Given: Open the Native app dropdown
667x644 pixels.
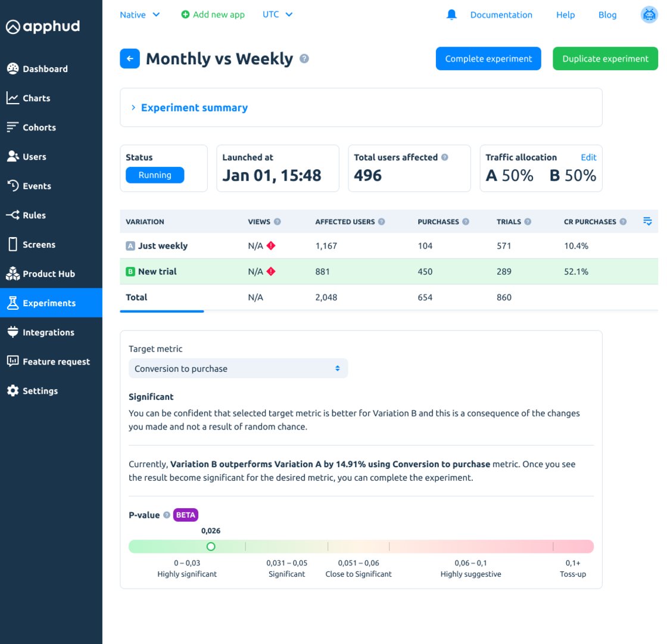Looking at the screenshot, I should 139,14.
